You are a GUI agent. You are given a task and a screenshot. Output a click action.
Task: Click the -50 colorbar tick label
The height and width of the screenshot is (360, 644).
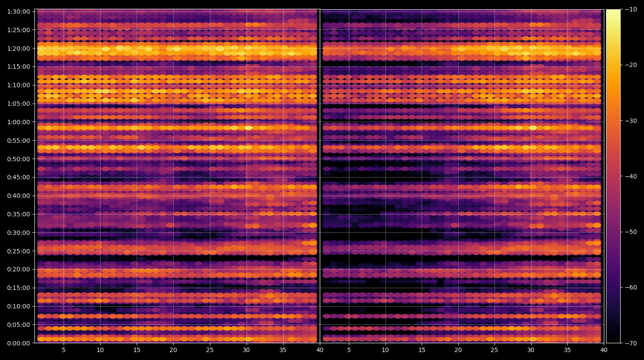pyautogui.click(x=631, y=232)
